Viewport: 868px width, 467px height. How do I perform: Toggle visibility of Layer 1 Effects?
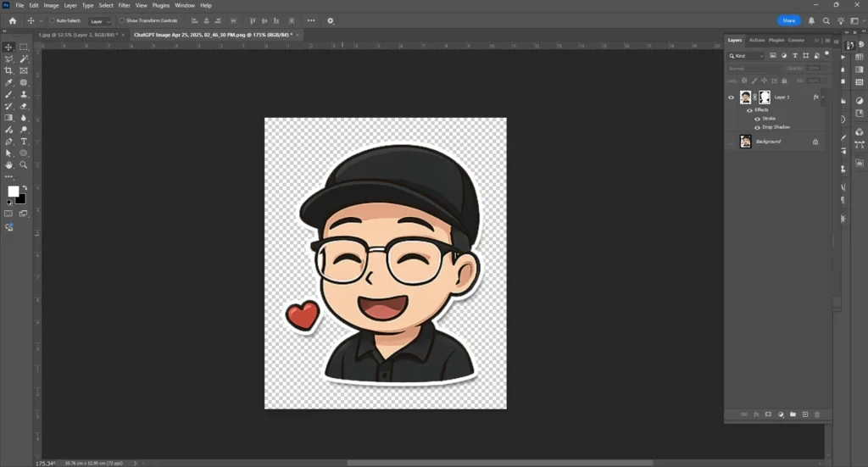(749, 110)
